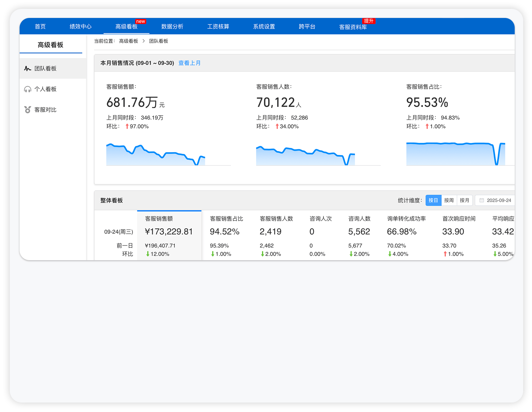
Task: Click the red 提升 badge on 客服资料库
Action: pos(369,21)
